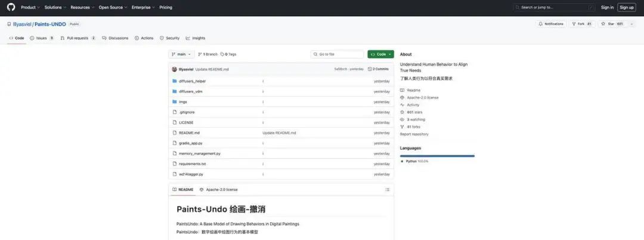This screenshot has width=644, height=240.
Task: Switch to the Insights tab
Action: point(196,38)
